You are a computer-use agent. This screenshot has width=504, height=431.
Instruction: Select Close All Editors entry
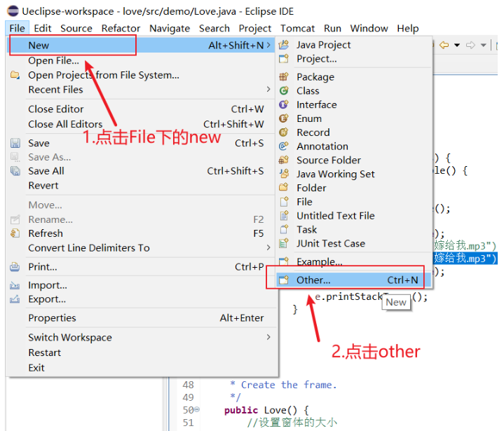[142, 124]
